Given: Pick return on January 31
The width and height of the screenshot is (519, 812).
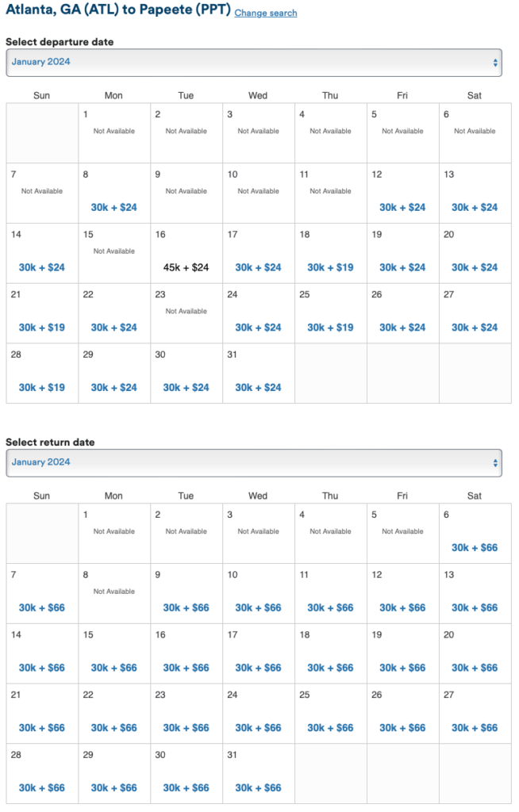Looking at the screenshot, I should 258,788.
